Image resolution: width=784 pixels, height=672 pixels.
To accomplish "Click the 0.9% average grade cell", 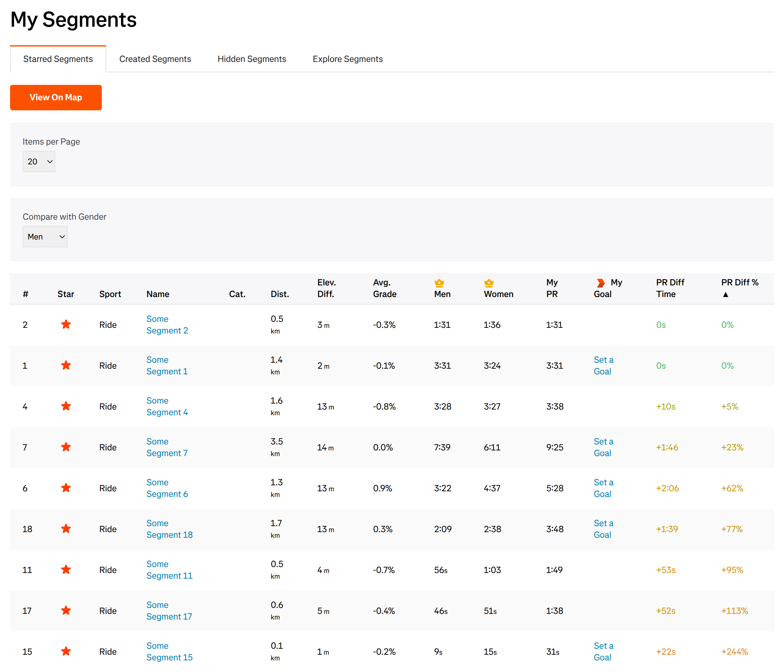I will click(382, 488).
